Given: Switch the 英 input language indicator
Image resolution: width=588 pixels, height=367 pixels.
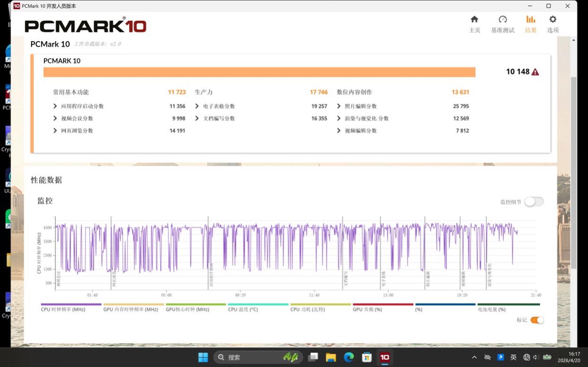Looking at the screenshot, I should [x=513, y=358].
